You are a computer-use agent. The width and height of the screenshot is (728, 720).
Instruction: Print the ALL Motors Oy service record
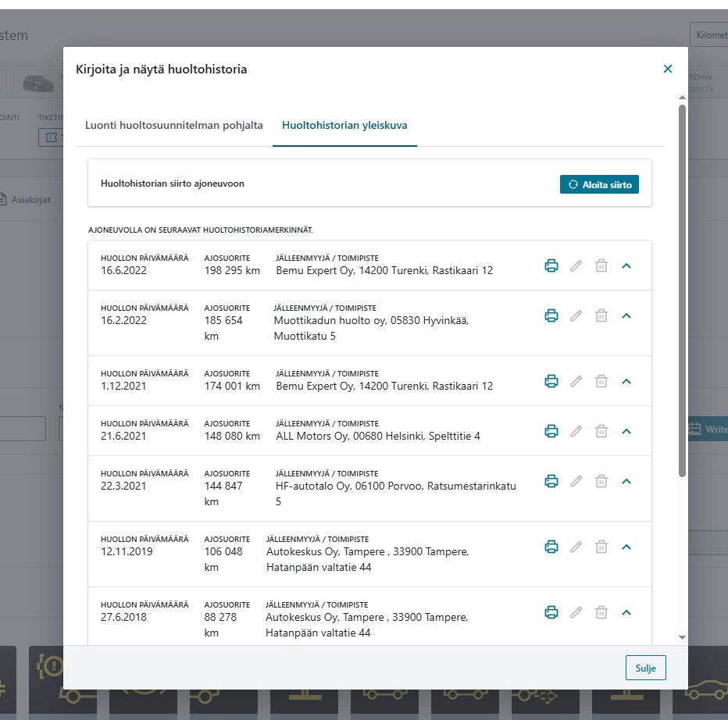(551, 431)
